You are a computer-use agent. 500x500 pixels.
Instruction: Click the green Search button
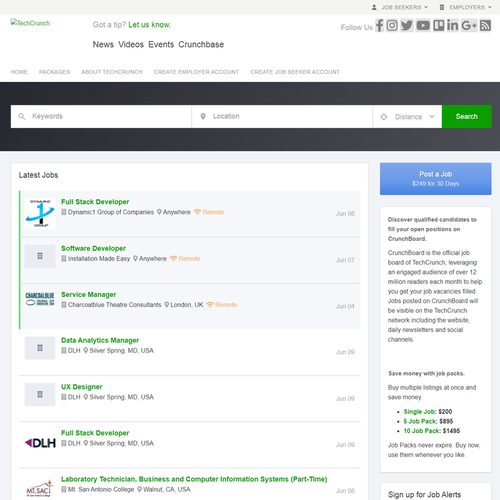(467, 116)
